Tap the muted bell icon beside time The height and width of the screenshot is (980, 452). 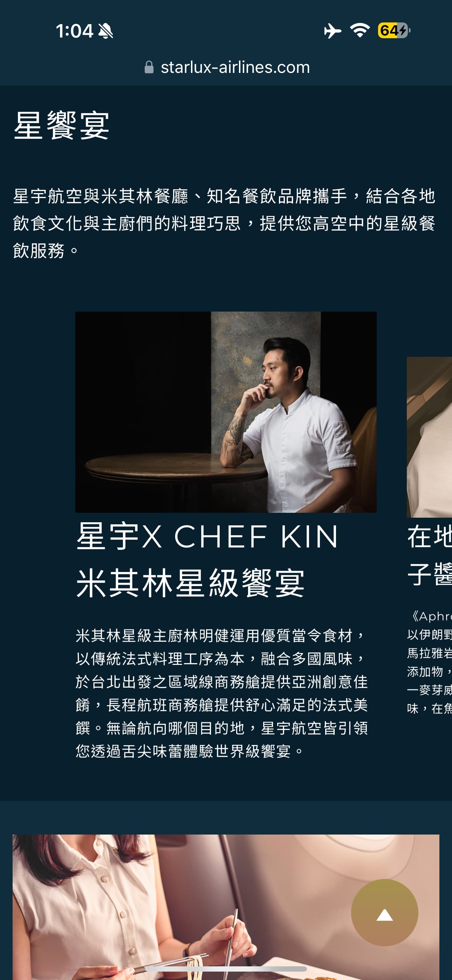point(105,31)
